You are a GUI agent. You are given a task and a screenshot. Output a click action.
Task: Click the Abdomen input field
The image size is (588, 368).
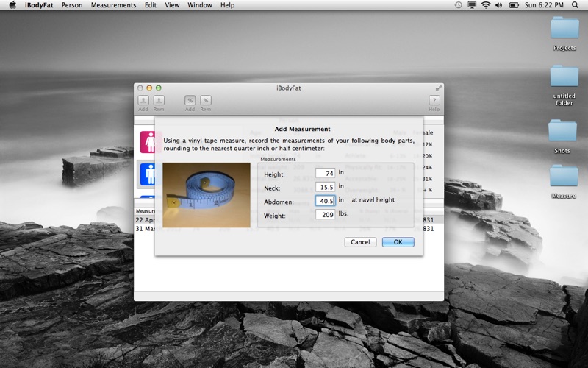[325, 200]
